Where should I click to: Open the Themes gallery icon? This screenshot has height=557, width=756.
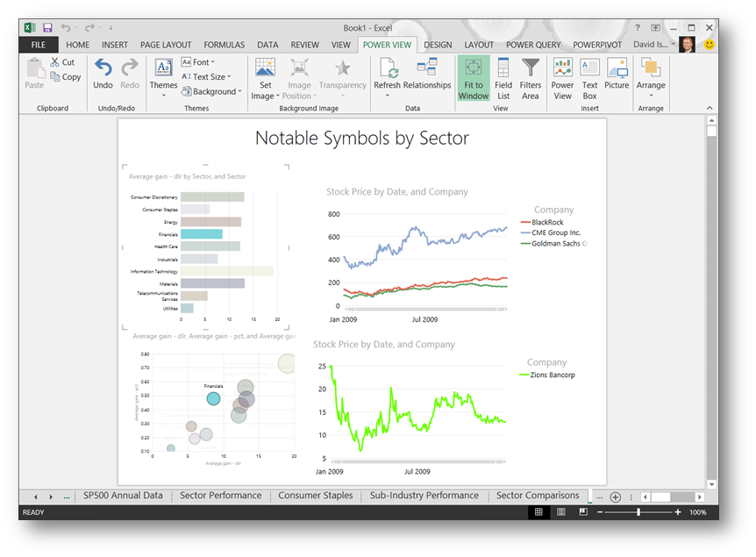tap(163, 68)
